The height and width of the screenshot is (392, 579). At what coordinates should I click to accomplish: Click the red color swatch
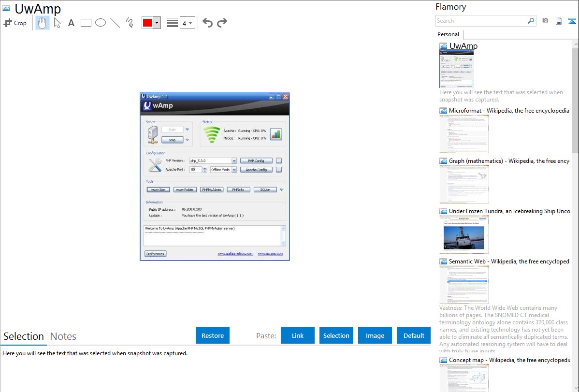click(x=147, y=23)
